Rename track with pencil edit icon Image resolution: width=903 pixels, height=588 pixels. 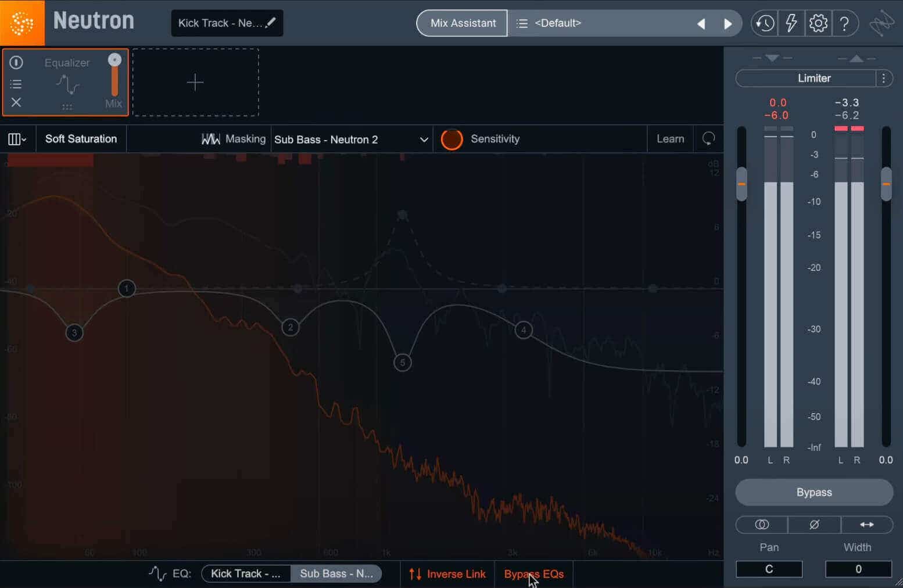(271, 23)
